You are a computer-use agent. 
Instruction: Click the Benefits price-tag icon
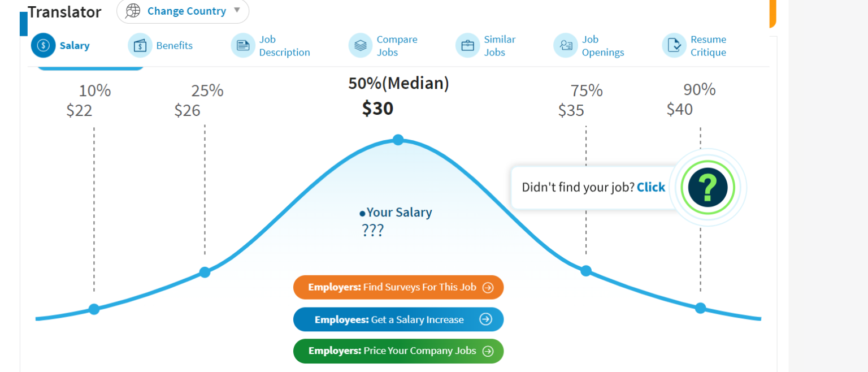[140, 45]
